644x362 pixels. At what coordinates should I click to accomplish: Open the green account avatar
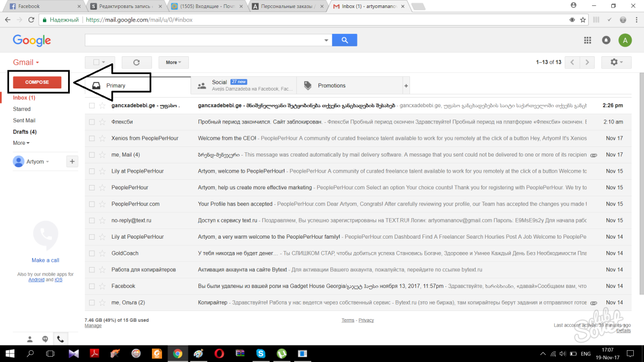pyautogui.click(x=625, y=40)
